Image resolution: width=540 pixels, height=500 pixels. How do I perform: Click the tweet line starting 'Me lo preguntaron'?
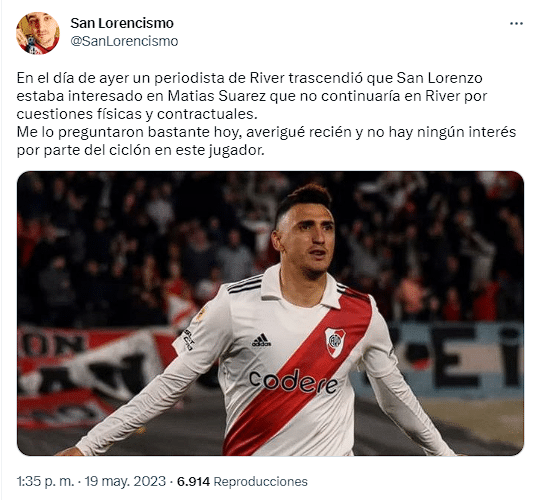(266, 132)
